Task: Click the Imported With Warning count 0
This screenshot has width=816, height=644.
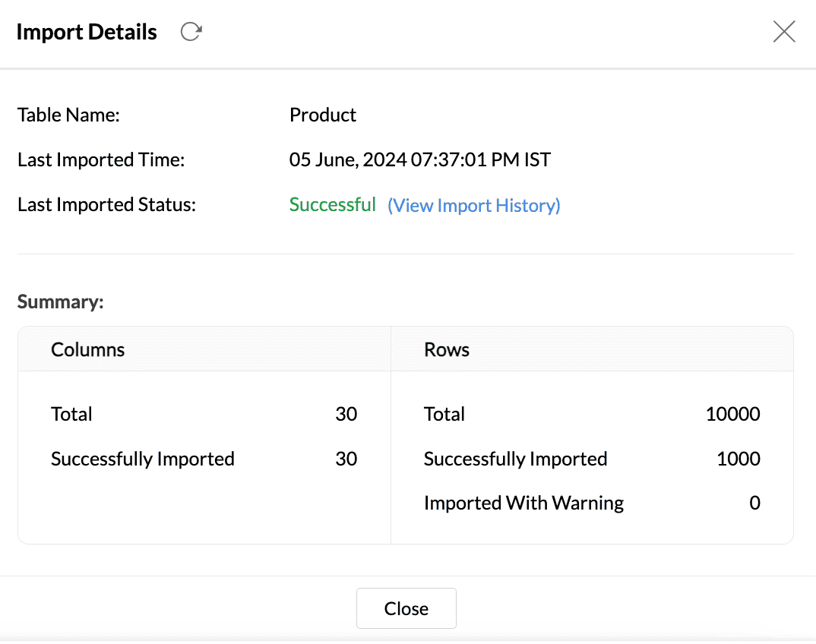Action: [754, 504]
